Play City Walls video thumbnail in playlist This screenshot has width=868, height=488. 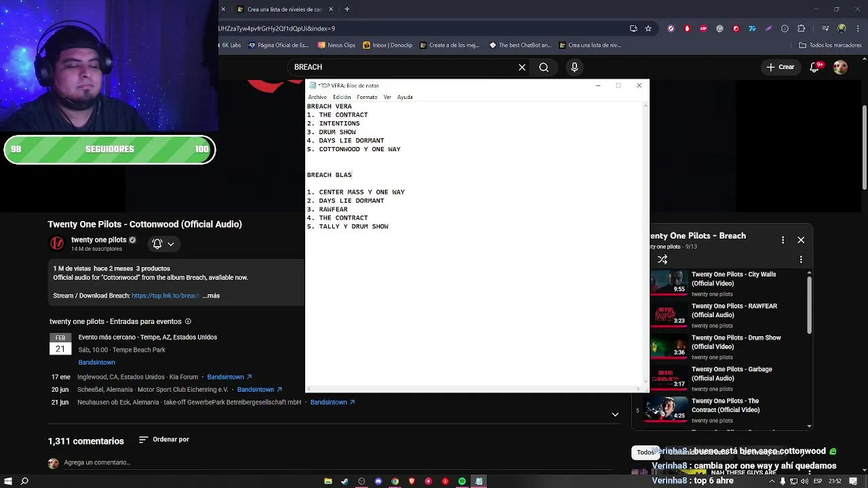pos(670,282)
